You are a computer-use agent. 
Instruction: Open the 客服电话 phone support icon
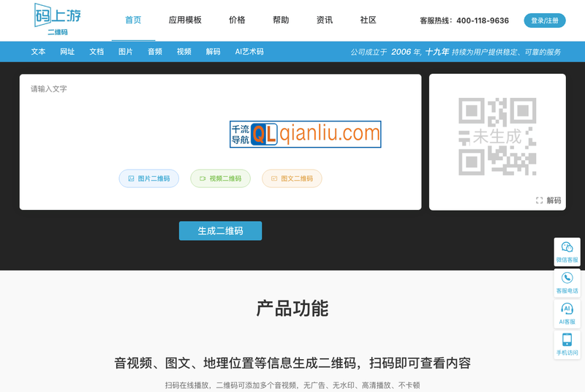pos(567,283)
